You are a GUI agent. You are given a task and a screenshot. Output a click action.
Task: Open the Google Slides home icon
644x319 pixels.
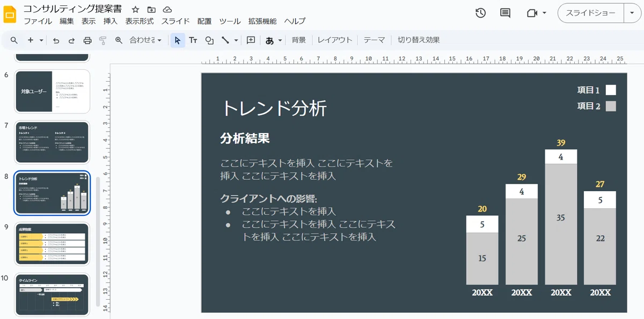[10, 15]
